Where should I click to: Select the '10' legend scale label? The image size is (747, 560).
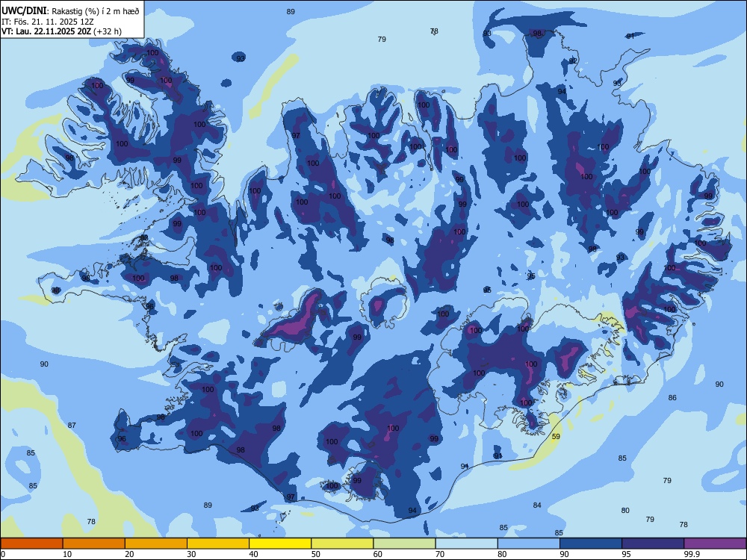click(67, 554)
